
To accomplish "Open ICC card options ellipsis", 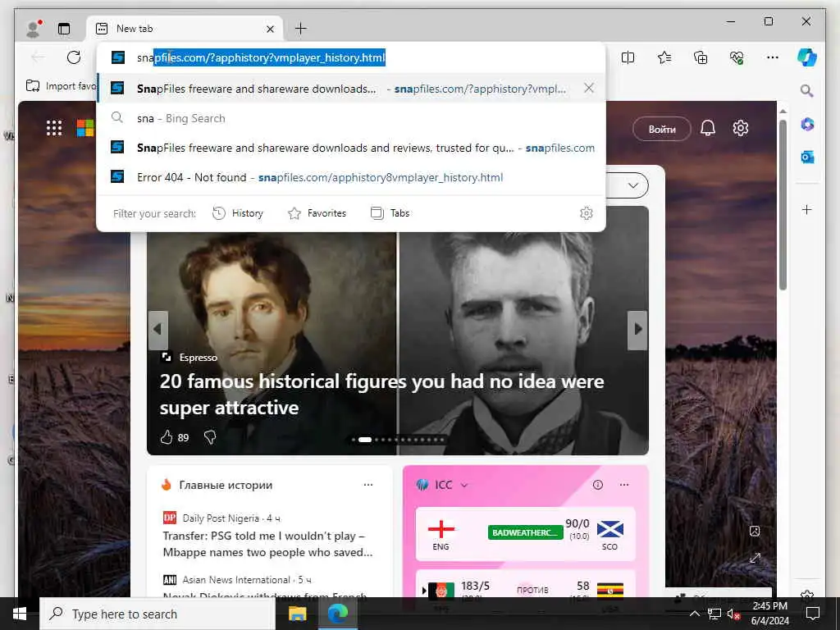I will (x=624, y=485).
